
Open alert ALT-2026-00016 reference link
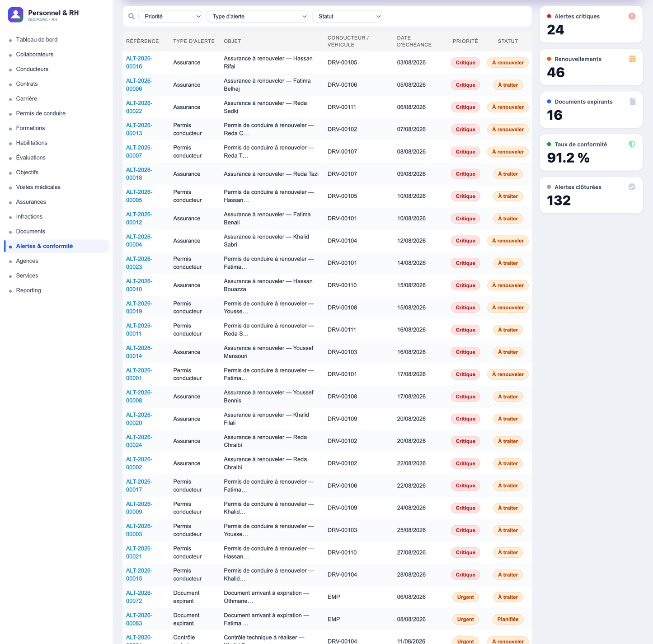coord(139,62)
